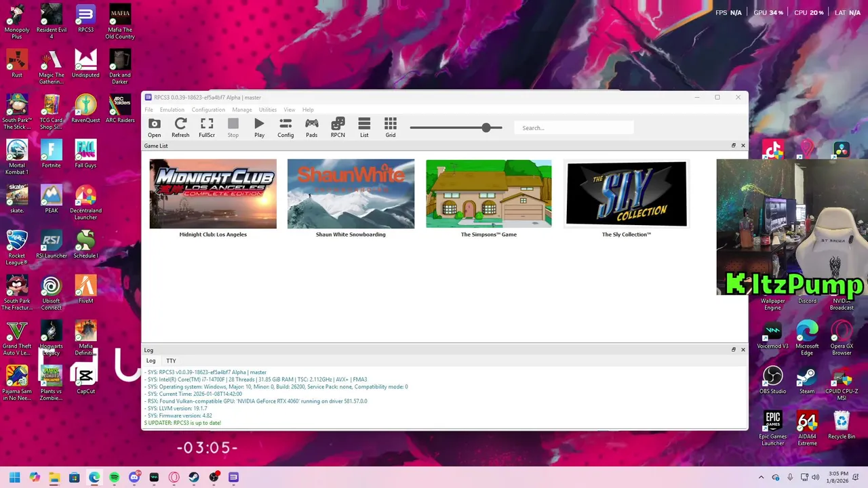868x488 pixels.
Task: Switch game list to Grid view
Action: pyautogui.click(x=391, y=127)
